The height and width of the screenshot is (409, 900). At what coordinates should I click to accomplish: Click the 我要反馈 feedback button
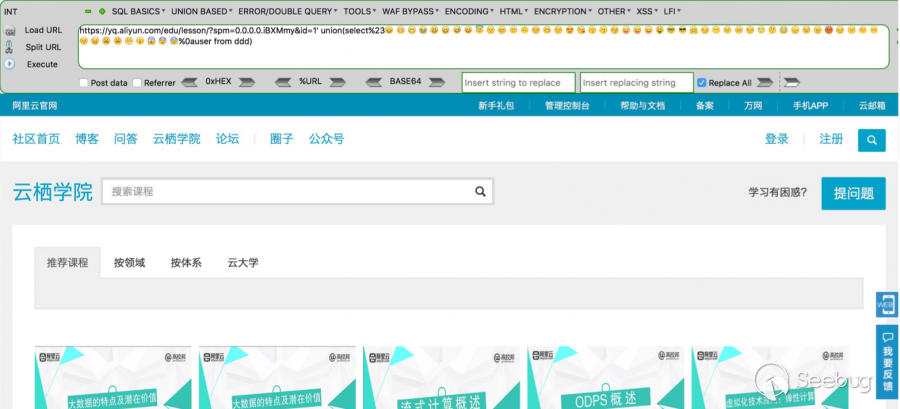[887, 362]
